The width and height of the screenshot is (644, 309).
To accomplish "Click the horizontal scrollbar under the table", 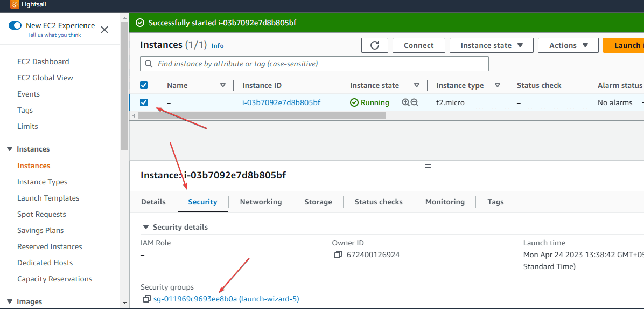I will pos(262,115).
